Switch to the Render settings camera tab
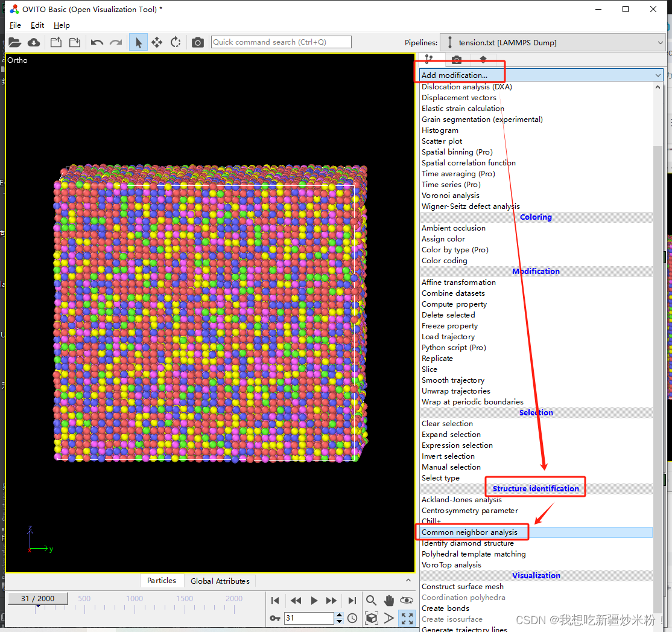The height and width of the screenshot is (632, 672). click(x=457, y=59)
